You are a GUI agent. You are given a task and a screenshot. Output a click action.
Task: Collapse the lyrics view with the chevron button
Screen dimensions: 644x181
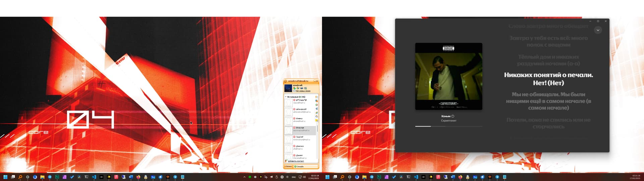(x=598, y=30)
